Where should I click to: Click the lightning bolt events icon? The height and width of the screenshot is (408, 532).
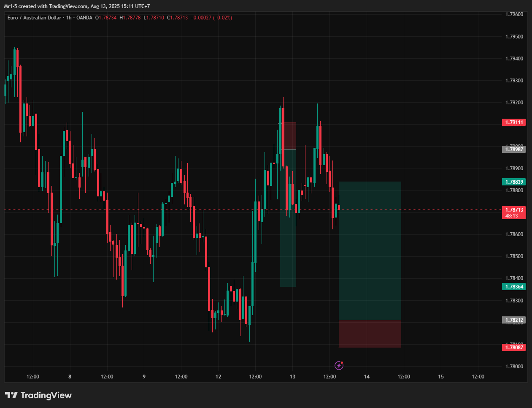tap(339, 365)
